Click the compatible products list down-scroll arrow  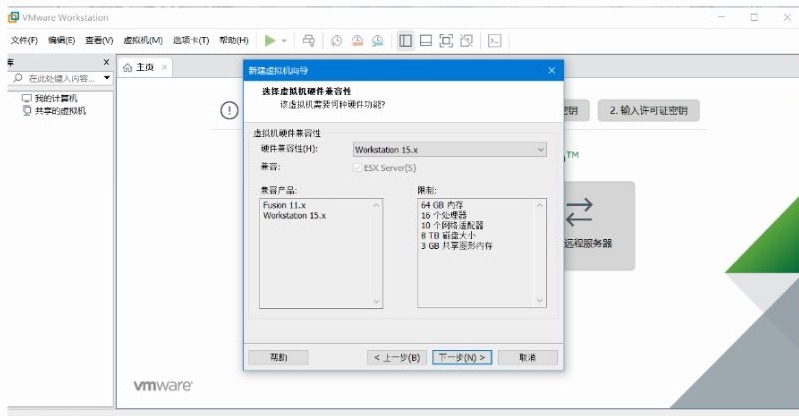click(377, 301)
